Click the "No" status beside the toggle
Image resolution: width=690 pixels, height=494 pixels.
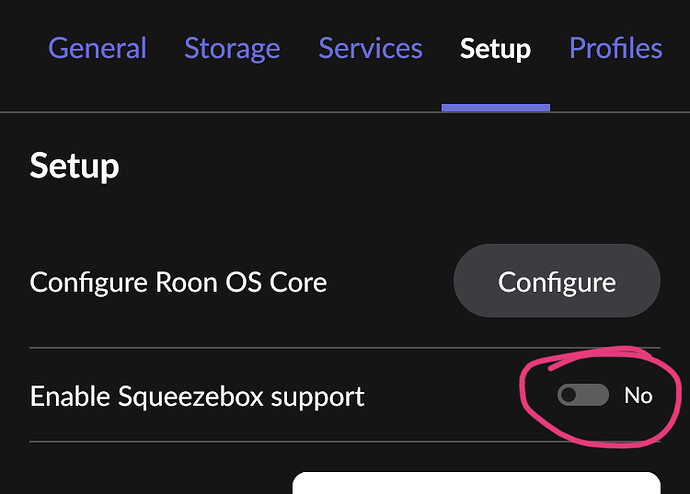click(638, 395)
